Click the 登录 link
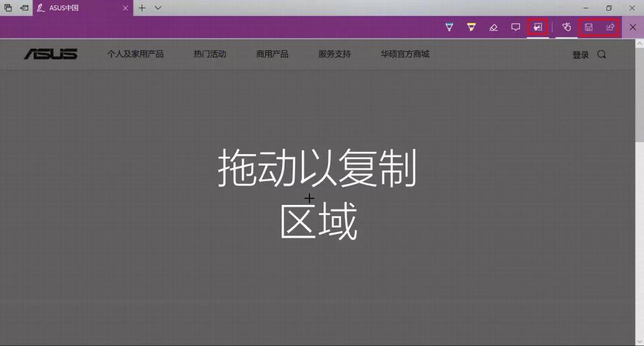Image resolution: width=644 pixels, height=346 pixels. (x=580, y=54)
